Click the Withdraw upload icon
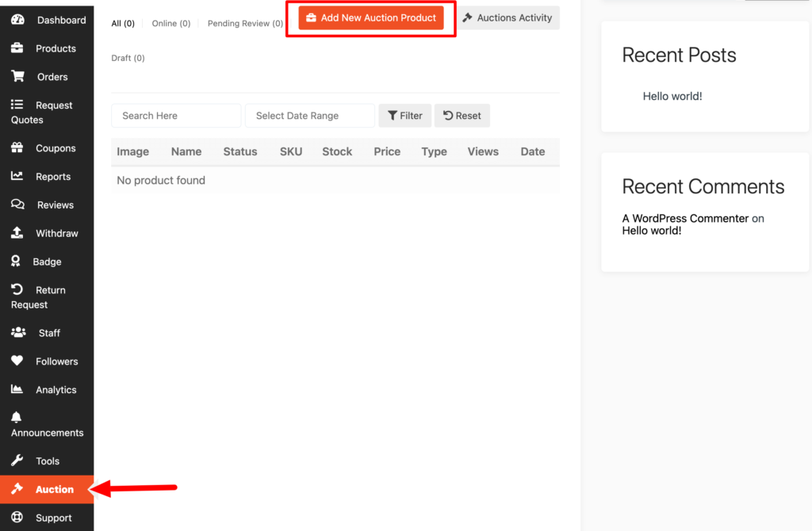The width and height of the screenshot is (812, 531). coord(17,233)
